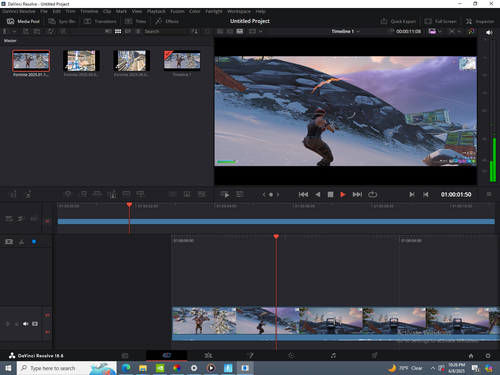This screenshot has width=500, height=375.
Task: Open the Color page icon
Action: [x=291, y=356]
